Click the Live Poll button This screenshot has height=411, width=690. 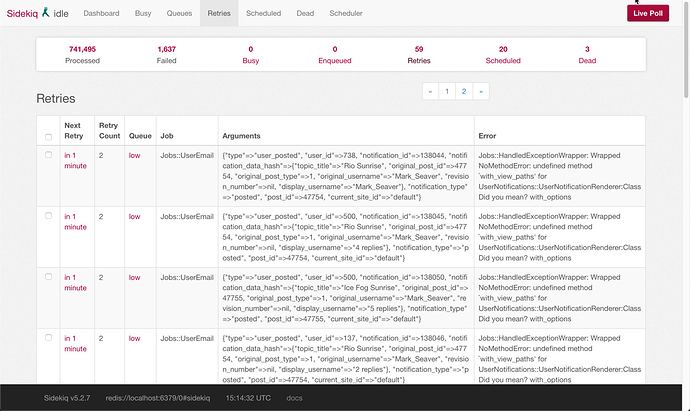click(x=648, y=13)
